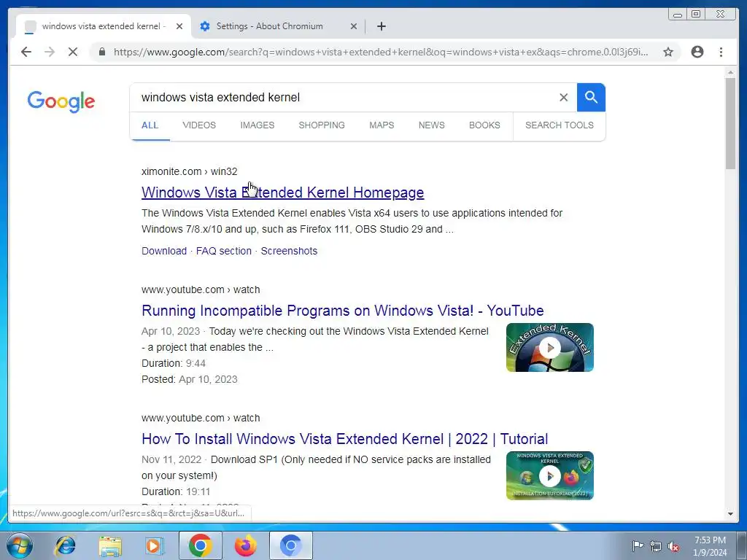Follow the FAQ section sitelink
Image resolution: width=747 pixels, height=560 pixels.
[224, 251]
